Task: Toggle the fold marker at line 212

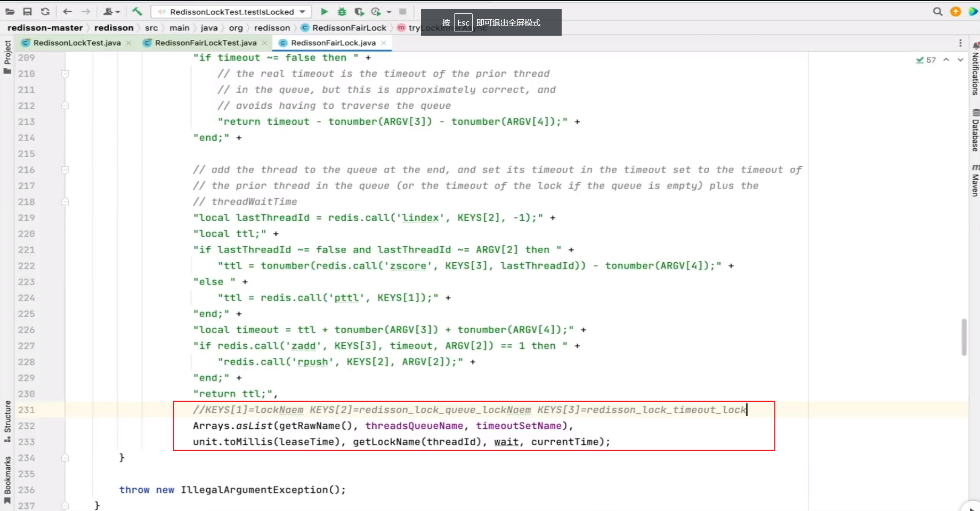Action: 65,106
